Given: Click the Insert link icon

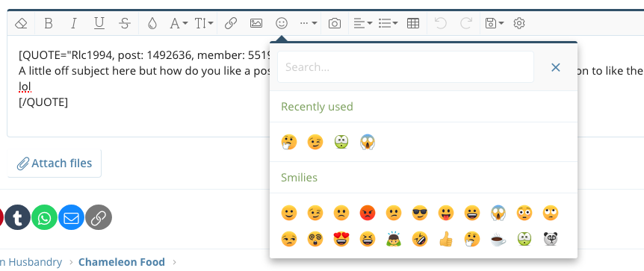Looking at the screenshot, I should click(231, 23).
